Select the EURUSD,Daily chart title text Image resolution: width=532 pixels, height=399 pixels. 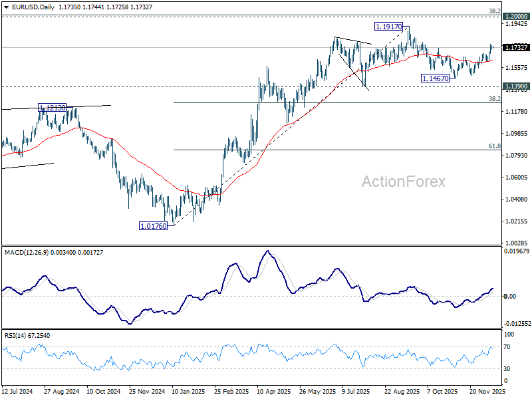point(33,7)
